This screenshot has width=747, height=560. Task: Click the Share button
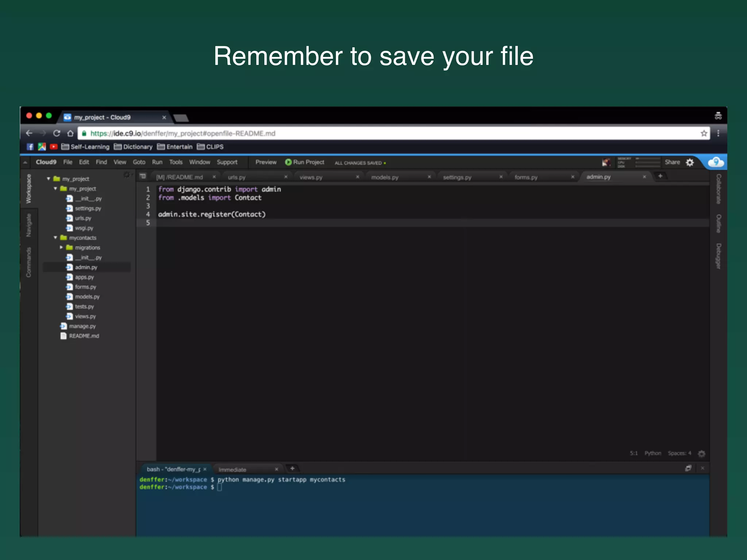coord(672,162)
